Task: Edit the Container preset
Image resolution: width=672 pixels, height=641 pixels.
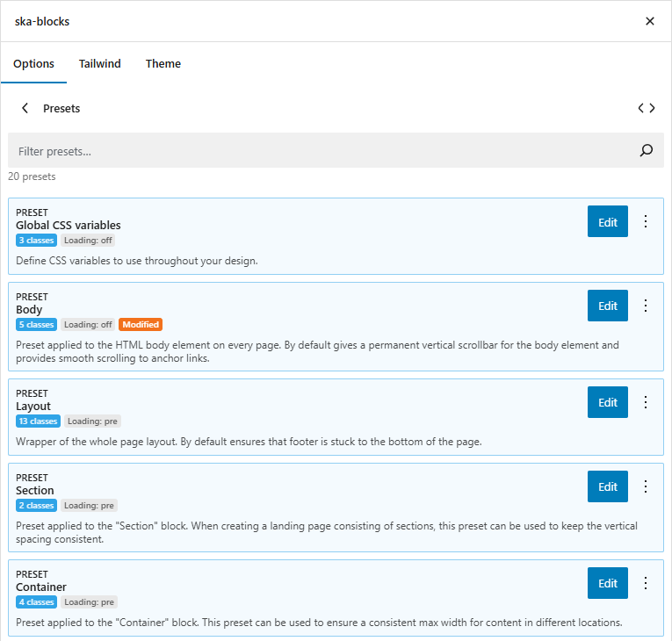Action: (608, 584)
